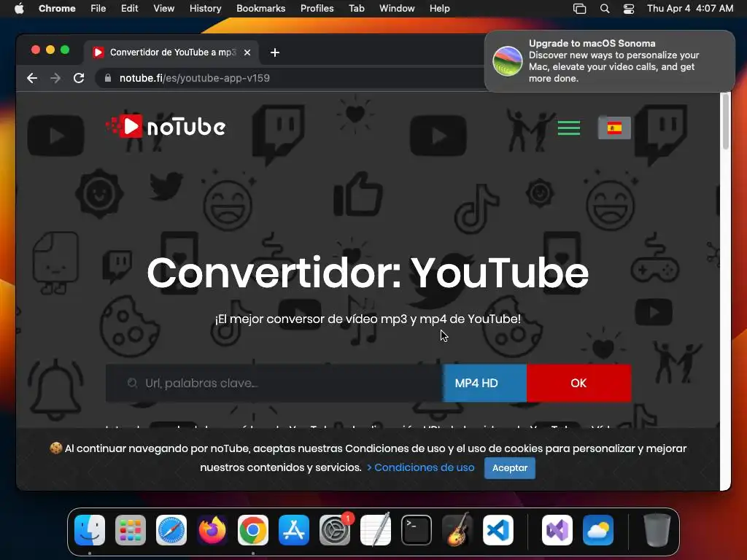The width and height of the screenshot is (747, 560).
Task: Click the Chrome icon in the dock
Action: [x=253, y=530]
